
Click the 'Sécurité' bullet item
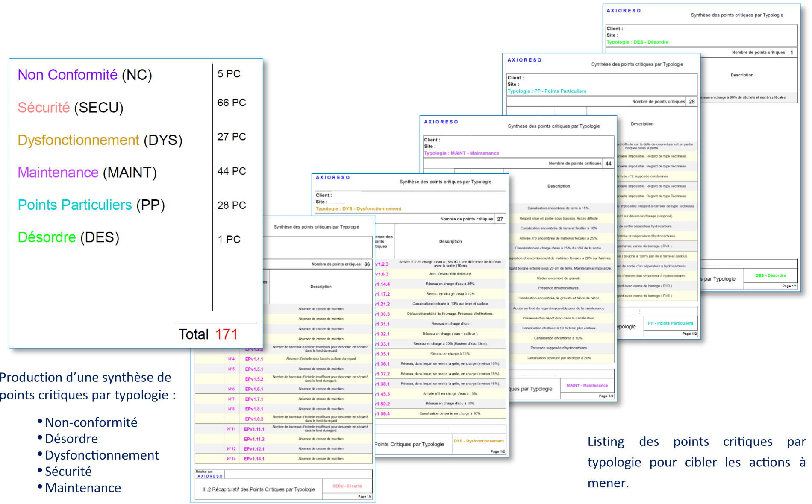point(68,472)
